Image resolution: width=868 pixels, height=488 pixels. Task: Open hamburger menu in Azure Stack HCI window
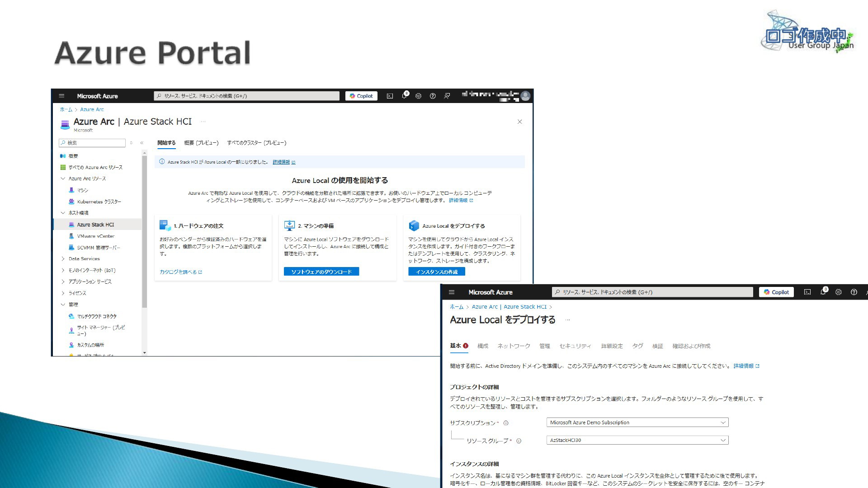[61, 96]
